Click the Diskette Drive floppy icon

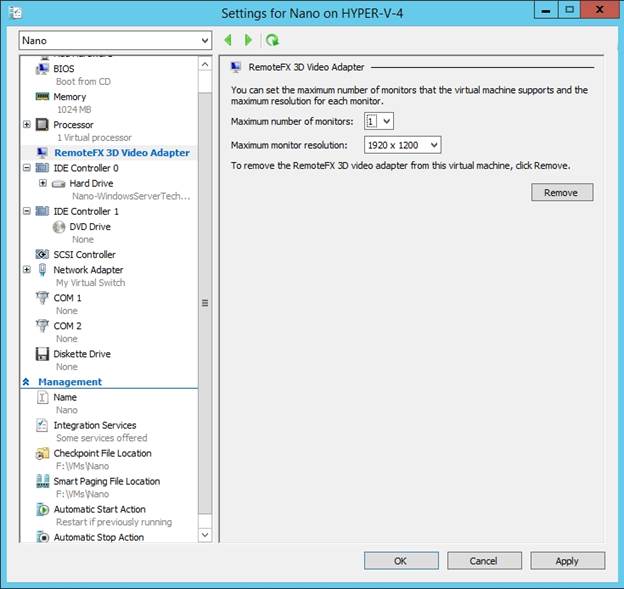click(42, 354)
